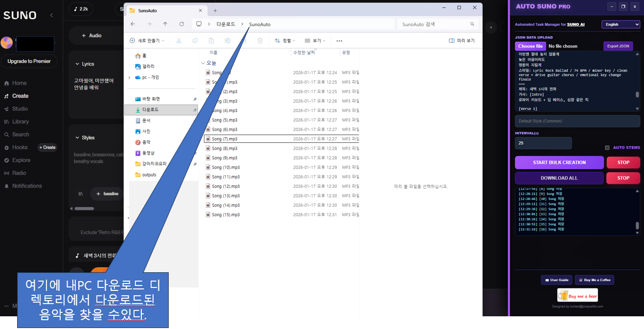Click Export JSON button
The height and width of the screenshot is (329, 644).
(618, 46)
